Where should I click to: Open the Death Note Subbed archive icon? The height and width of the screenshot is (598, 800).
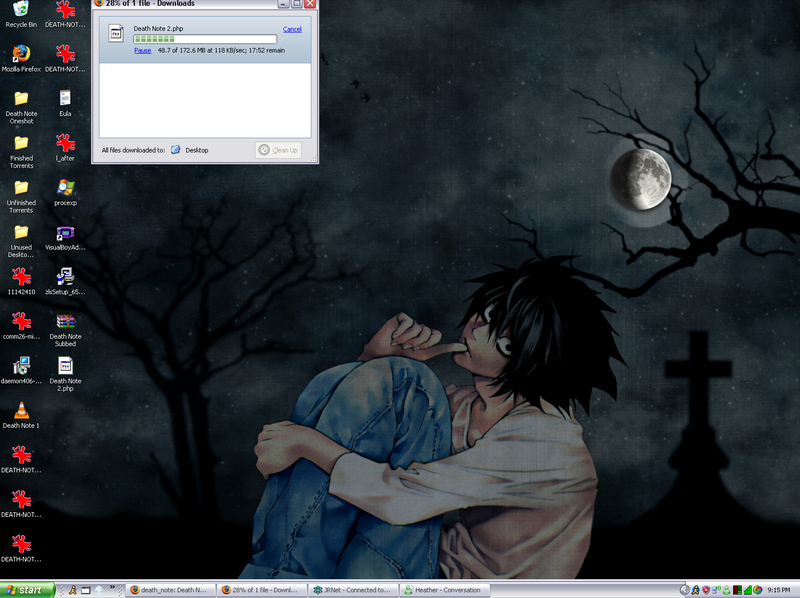[x=65, y=330]
